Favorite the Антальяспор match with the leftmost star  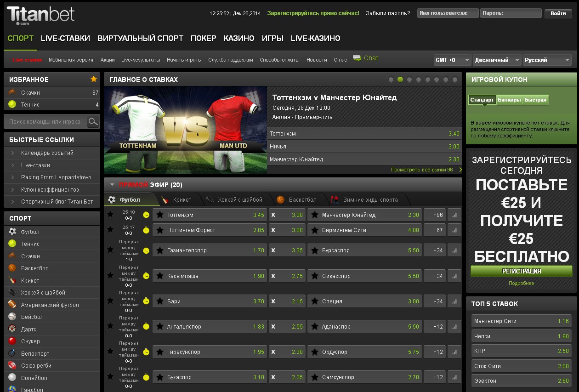[x=110, y=325]
